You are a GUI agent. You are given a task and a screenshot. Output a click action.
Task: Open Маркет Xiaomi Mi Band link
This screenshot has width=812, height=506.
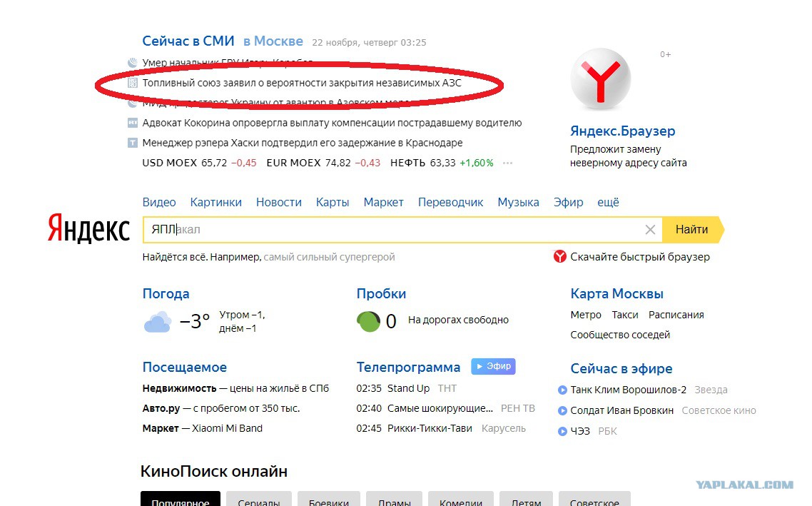pyautogui.click(x=203, y=428)
